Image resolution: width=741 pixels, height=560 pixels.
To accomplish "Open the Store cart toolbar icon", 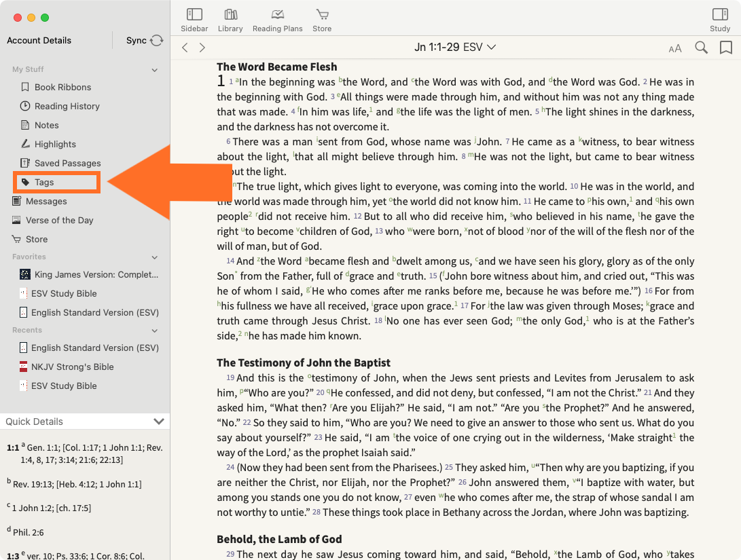I will pos(322,20).
